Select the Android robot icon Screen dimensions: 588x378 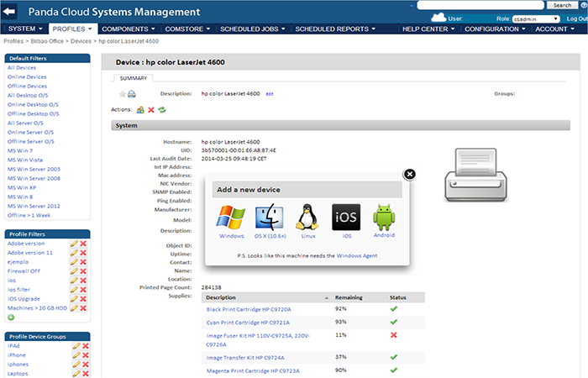pos(385,217)
